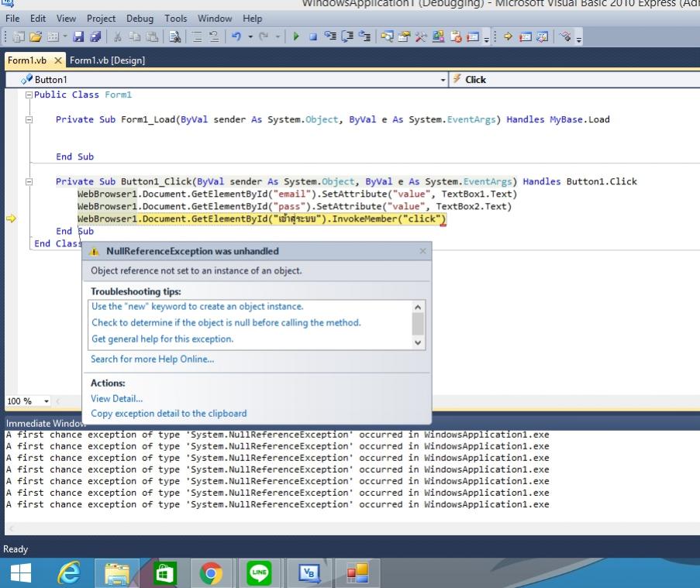The height and width of the screenshot is (588, 700).
Task: Open Google Chrome from the taskbar
Action: tap(211, 573)
